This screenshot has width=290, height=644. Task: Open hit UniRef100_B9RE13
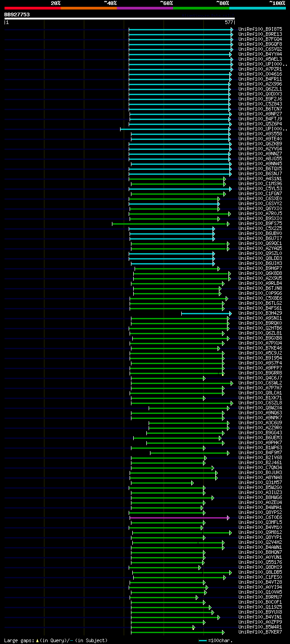260,34
